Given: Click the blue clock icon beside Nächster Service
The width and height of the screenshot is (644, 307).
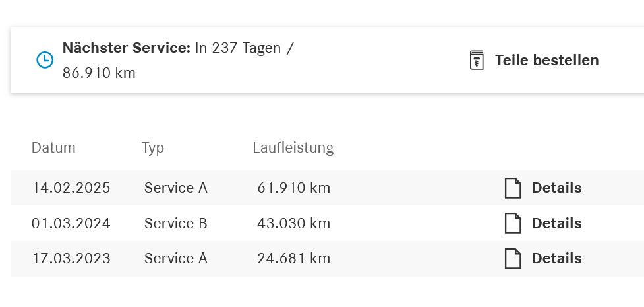Looking at the screenshot, I should coord(45,60).
